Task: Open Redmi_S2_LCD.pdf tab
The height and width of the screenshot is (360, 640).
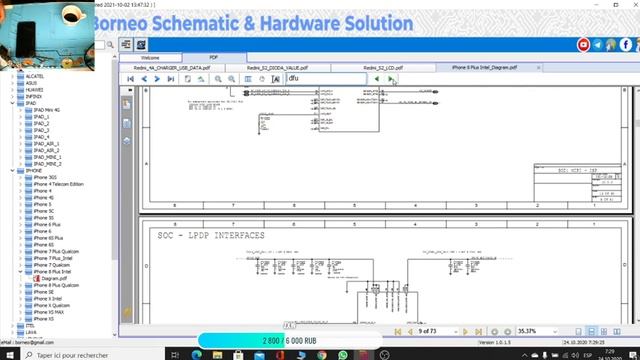Action: click(383, 68)
